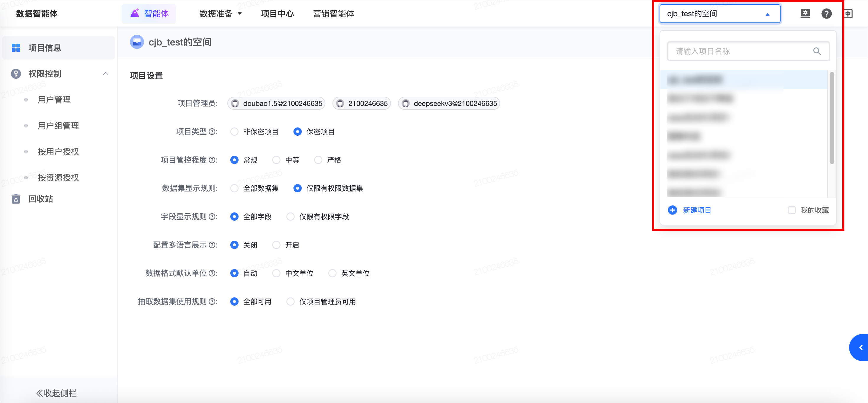
Task: Click the 项目信息 grid icon
Action: (16, 48)
